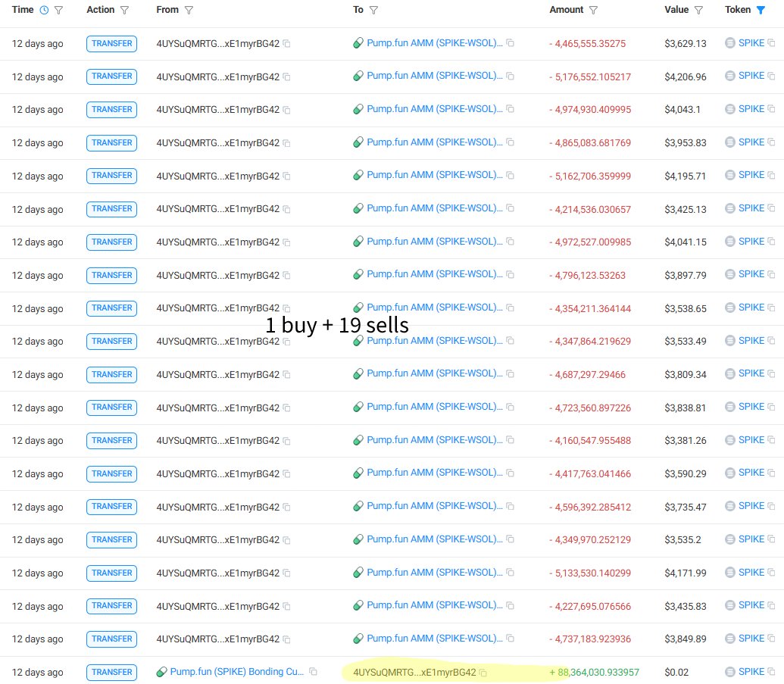Screen dimensions: 784x684
Task: Click From address in the $3,590.29 row
Action: pyautogui.click(x=217, y=473)
